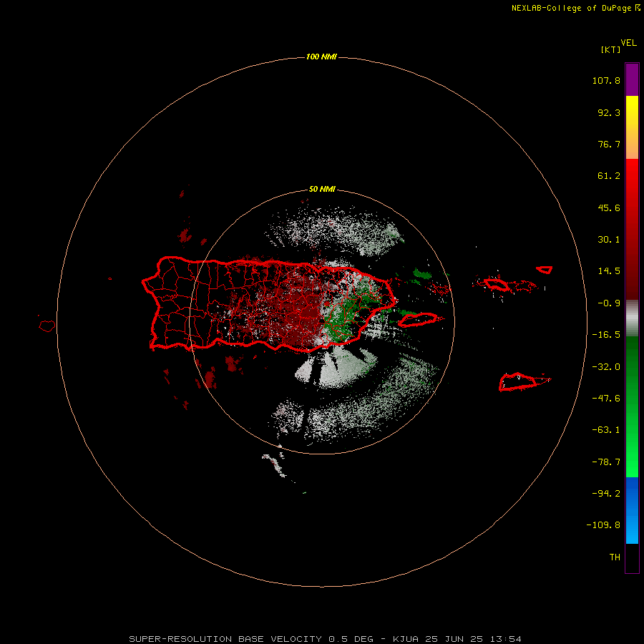This screenshot has height=644, width=644.
Task: Click the -78.7 velocity scale value
Action: (x=606, y=462)
